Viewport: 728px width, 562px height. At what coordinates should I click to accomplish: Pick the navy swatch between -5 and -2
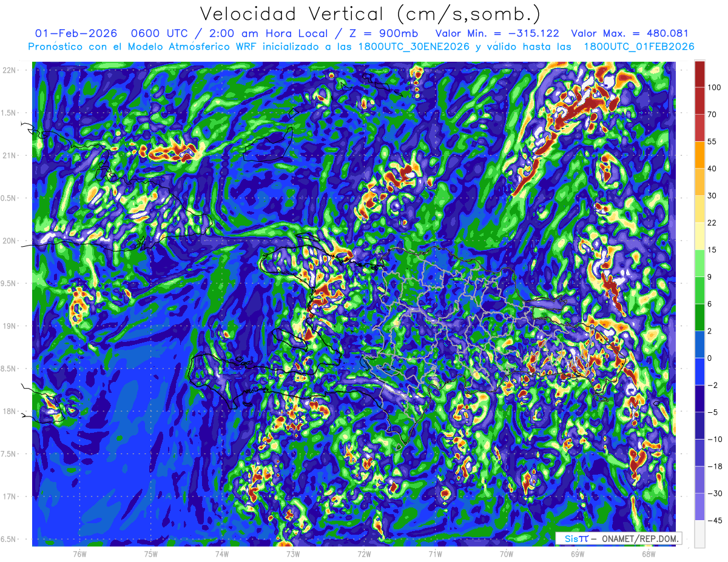click(x=699, y=398)
